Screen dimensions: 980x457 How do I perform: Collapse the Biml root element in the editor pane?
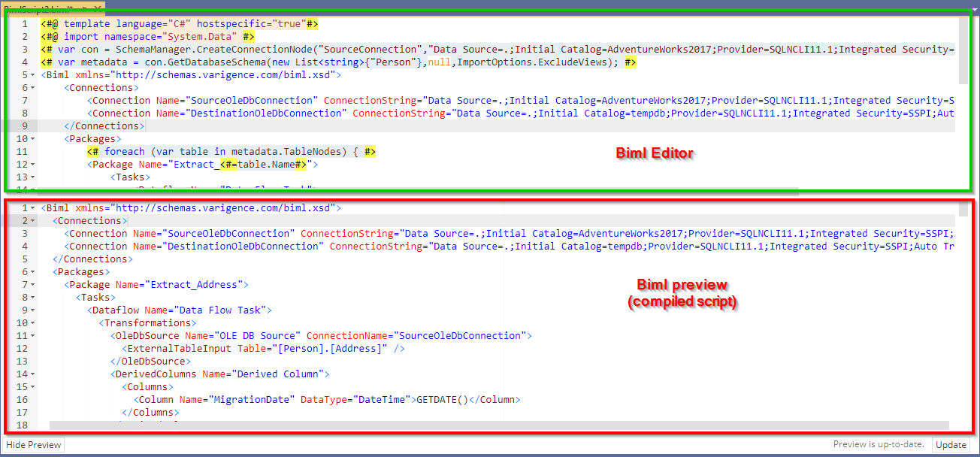point(34,75)
